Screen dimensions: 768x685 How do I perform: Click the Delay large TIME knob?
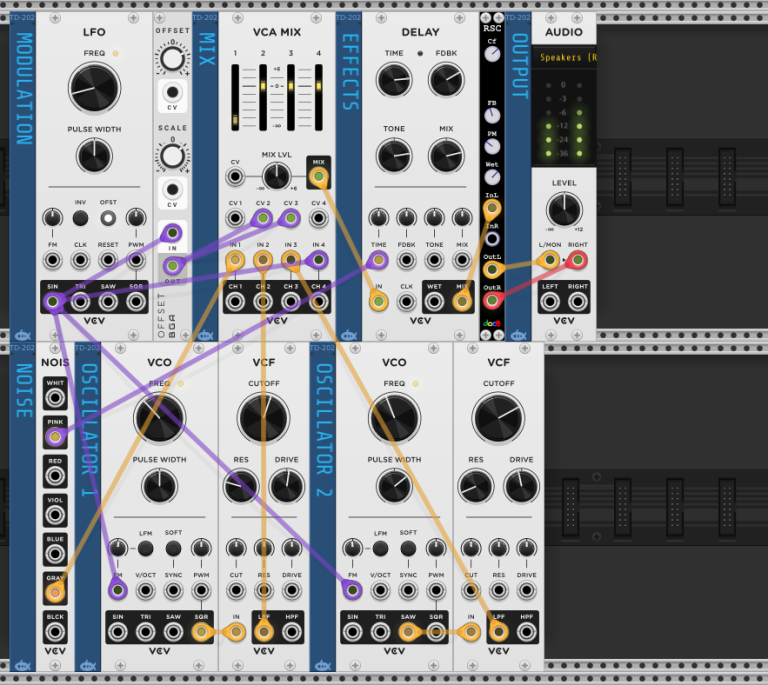tap(394, 79)
